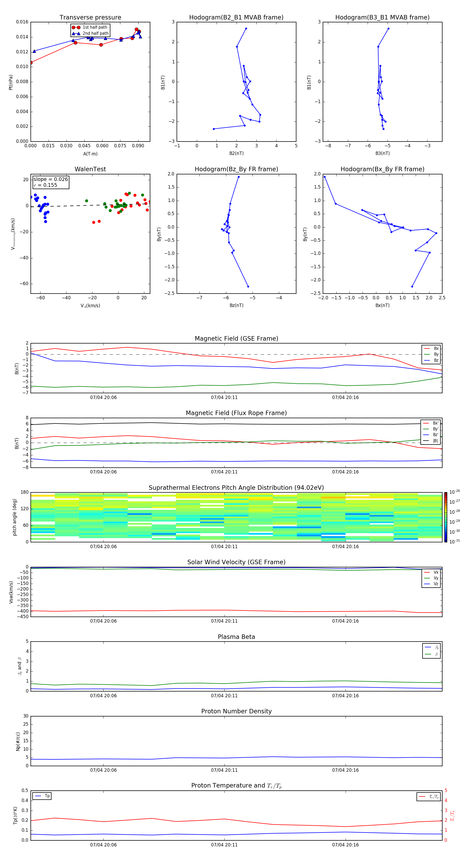Screen dimensions: 473x868
Task: Click the 'Suprathermal Electrons Pitch Angle Distribution' title
Action: [236, 488]
